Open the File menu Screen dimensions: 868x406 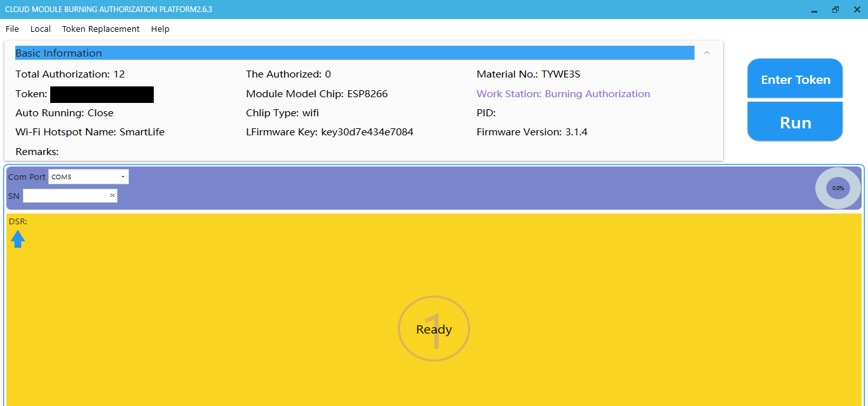coord(12,29)
